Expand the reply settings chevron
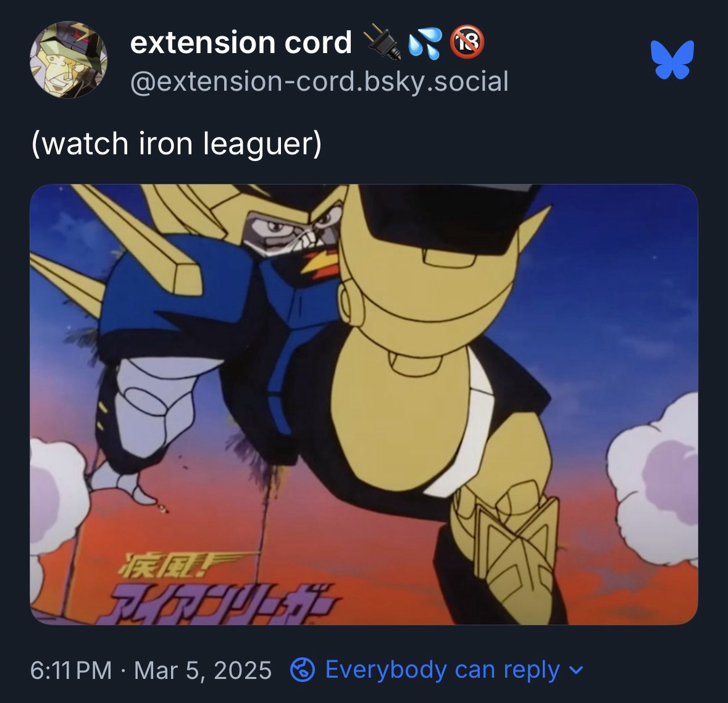This screenshot has width=728, height=703. tap(575, 670)
